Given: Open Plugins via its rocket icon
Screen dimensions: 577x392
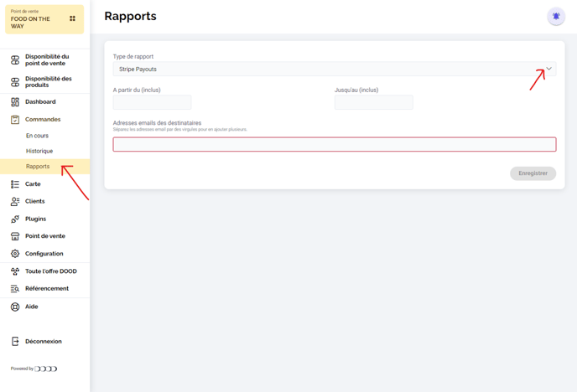Looking at the screenshot, I should [15, 219].
